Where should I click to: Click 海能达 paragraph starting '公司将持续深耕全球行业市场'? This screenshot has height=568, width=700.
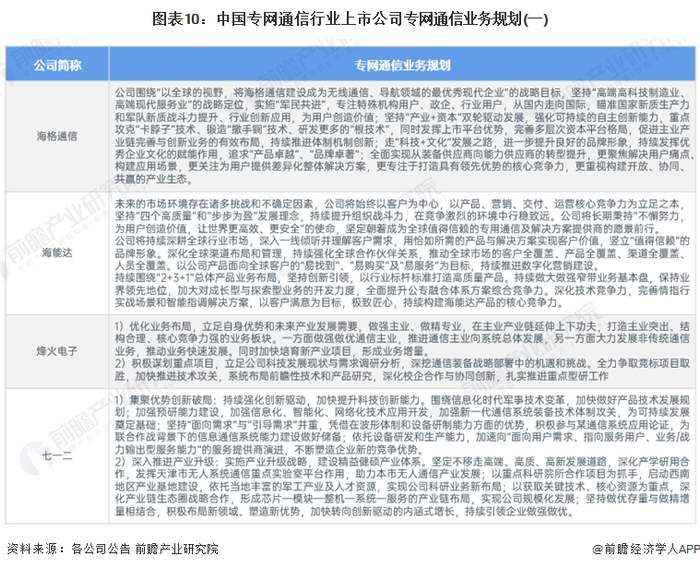click(402, 253)
